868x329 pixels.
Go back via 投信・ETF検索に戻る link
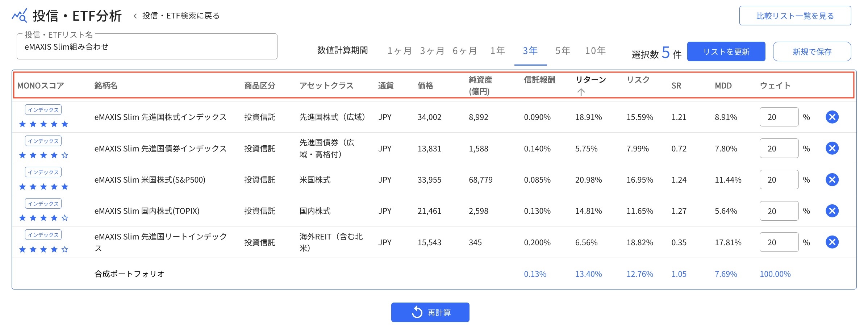click(x=176, y=16)
